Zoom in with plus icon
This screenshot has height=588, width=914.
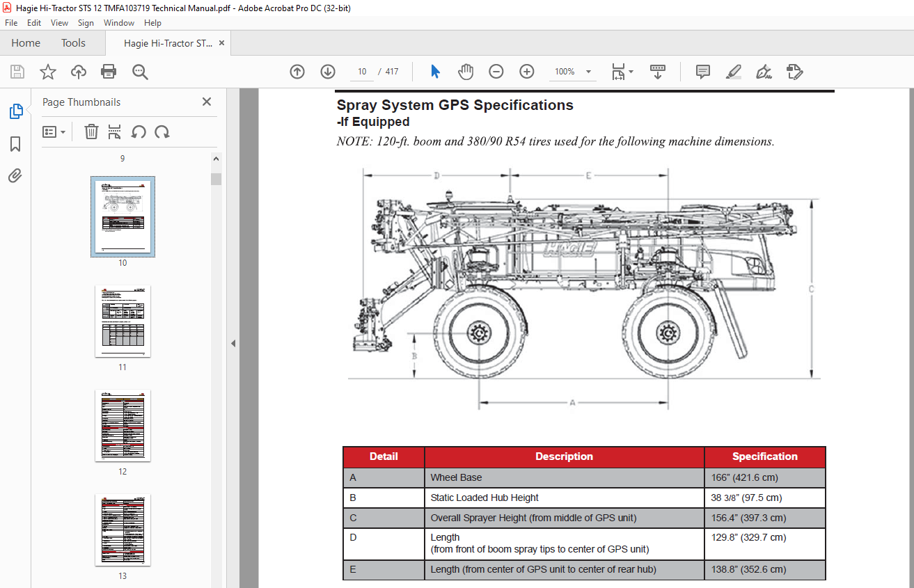(x=527, y=72)
